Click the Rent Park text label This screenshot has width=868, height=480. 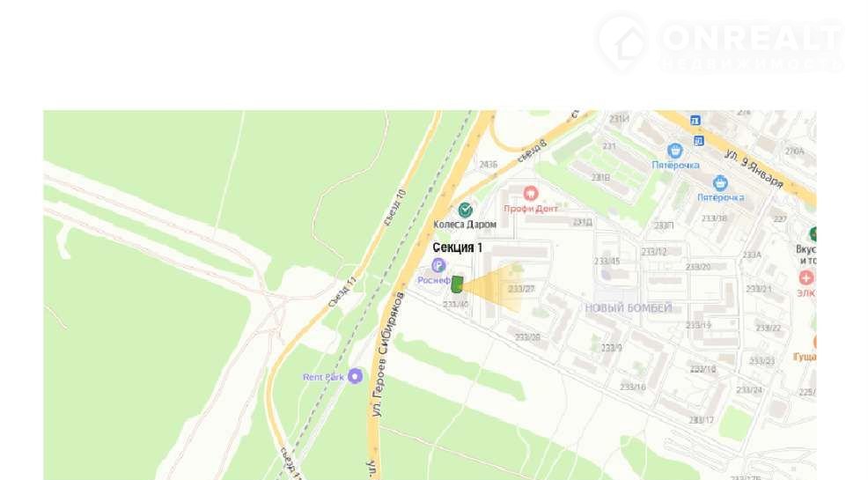323,377
